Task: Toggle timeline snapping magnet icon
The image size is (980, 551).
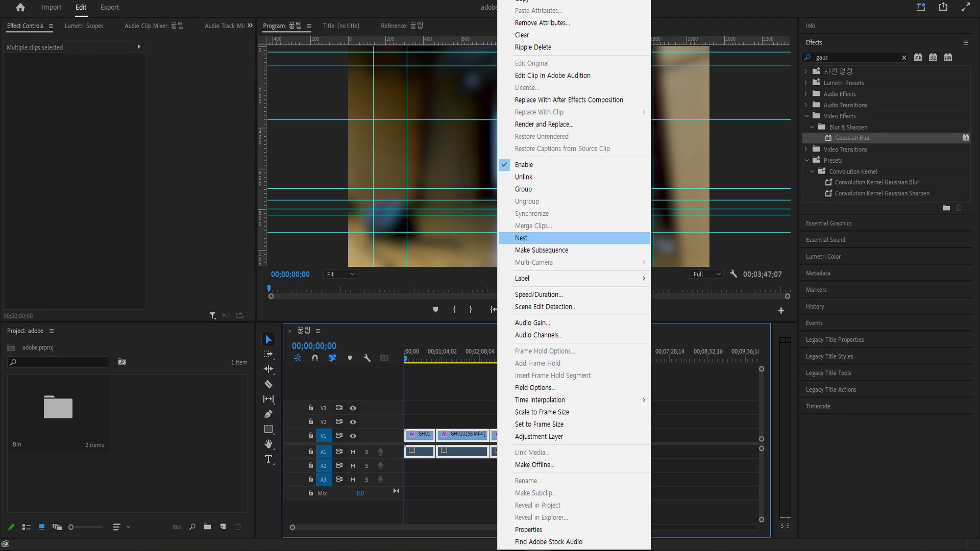Action: (315, 358)
